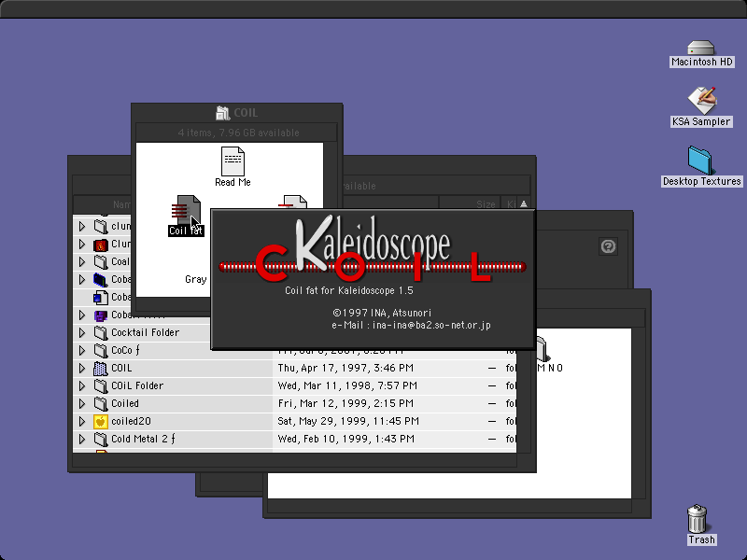
Task: Select the Desktop Textures folder icon
Action: 699,161
